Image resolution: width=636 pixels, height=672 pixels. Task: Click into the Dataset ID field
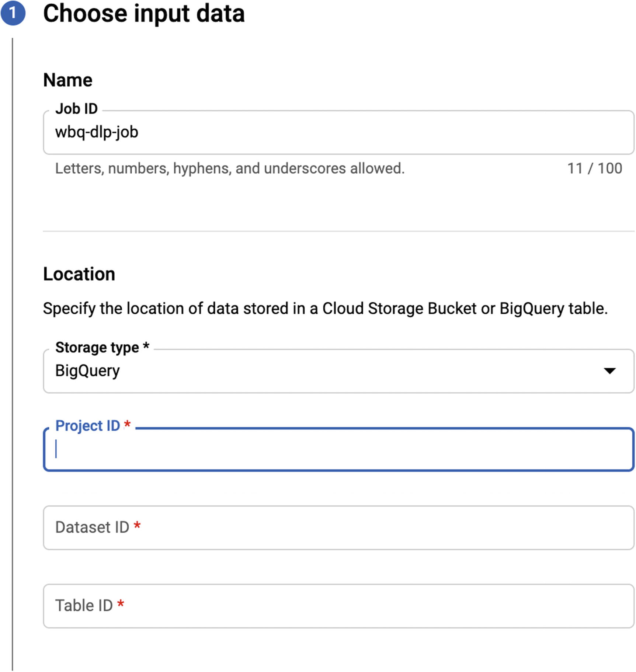coord(338,528)
